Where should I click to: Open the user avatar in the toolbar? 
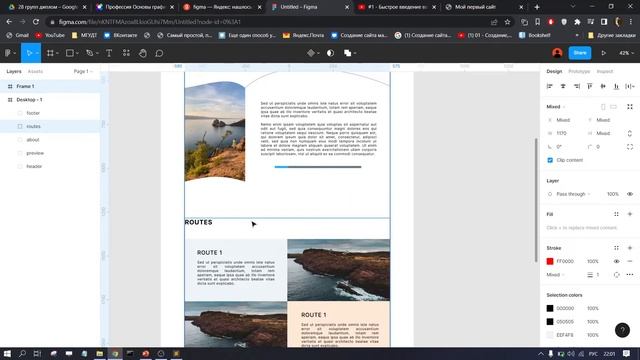click(x=557, y=53)
